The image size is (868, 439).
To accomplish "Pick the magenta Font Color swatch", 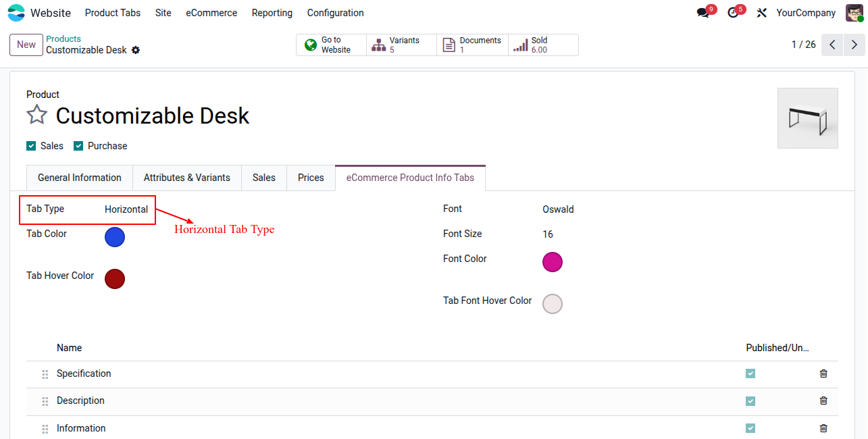I will 553,262.
